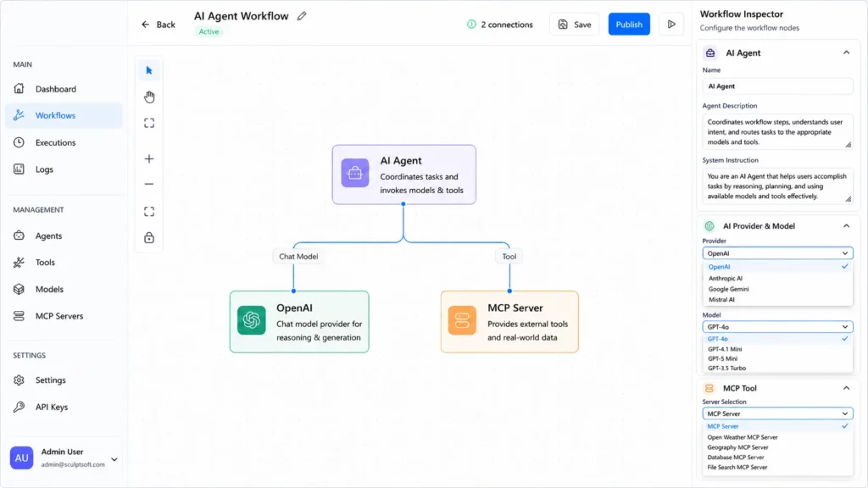Click the Models cube icon
868x488 pixels.
tap(19, 289)
